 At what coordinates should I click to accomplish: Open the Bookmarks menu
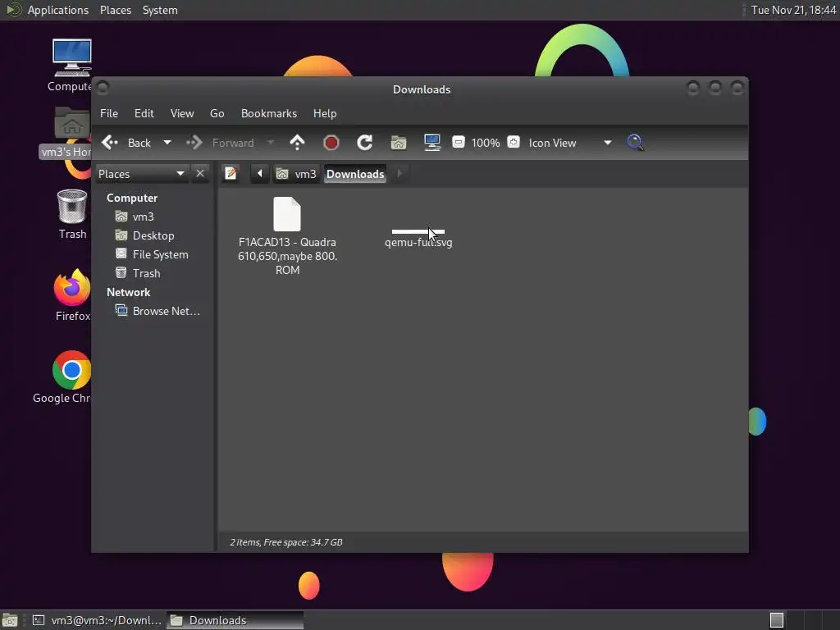point(269,113)
